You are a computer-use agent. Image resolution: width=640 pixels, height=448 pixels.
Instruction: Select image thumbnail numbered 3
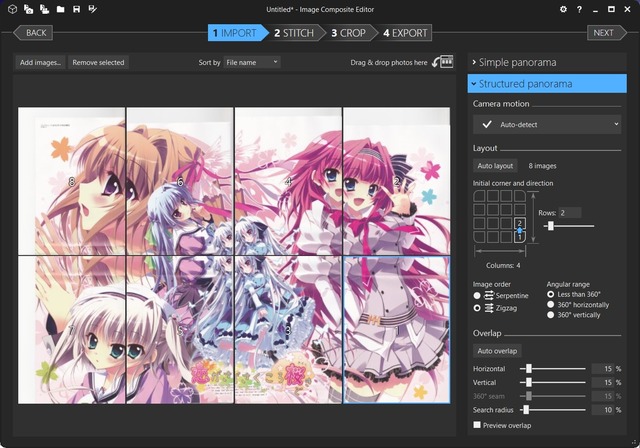(288, 330)
